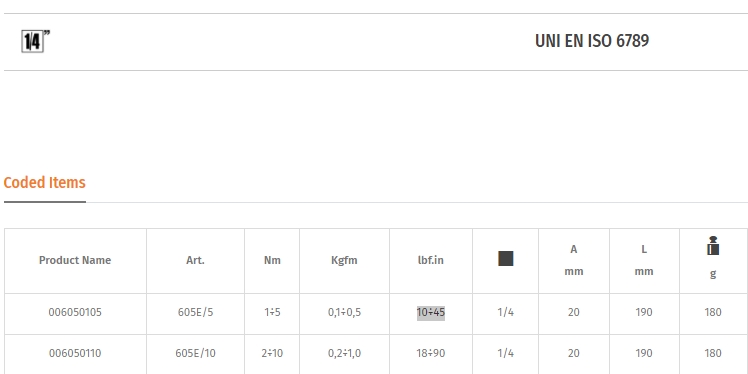Click the 0,1÷0,5 Kgfm value

(344, 312)
